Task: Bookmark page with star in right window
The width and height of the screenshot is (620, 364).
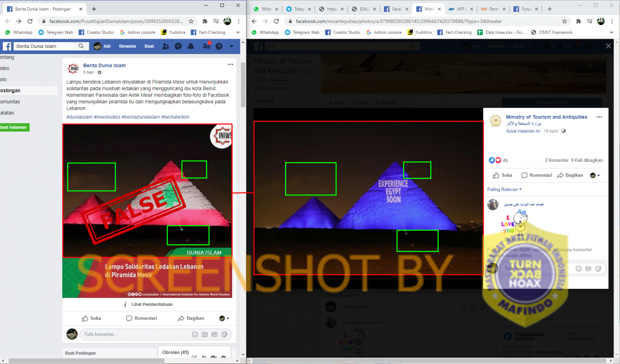Action: pyautogui.click(x=565, y=21)
